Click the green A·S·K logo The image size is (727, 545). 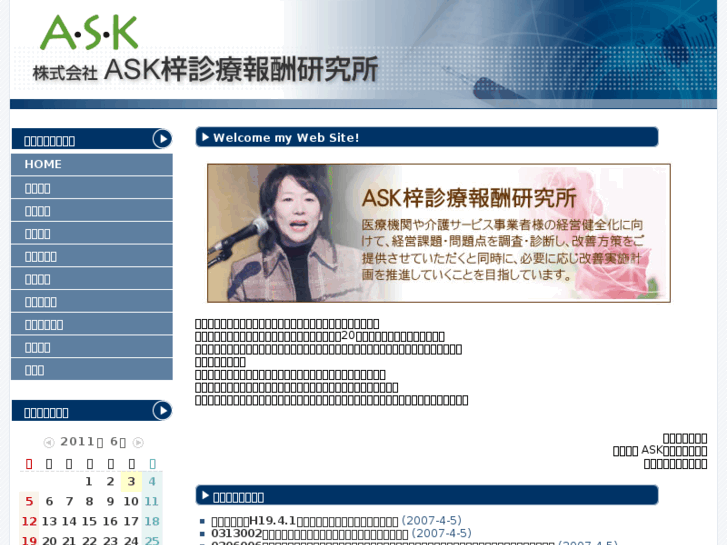pos(89,32)
